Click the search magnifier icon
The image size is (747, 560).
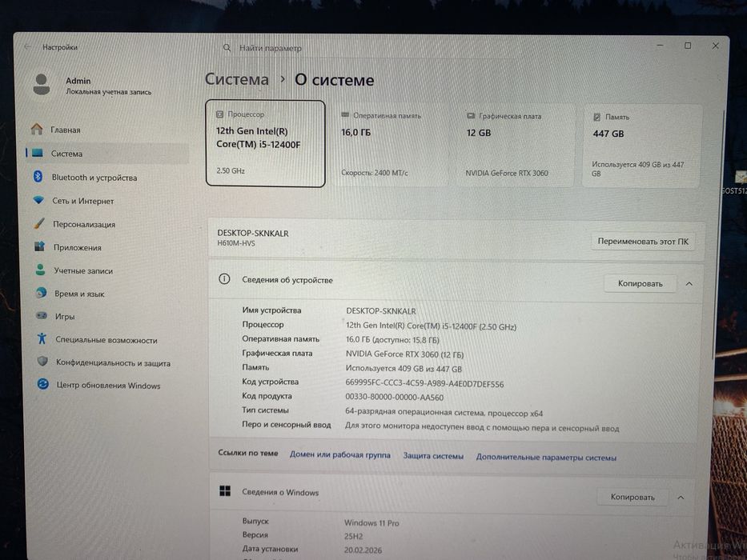click(x=227, y=48)
